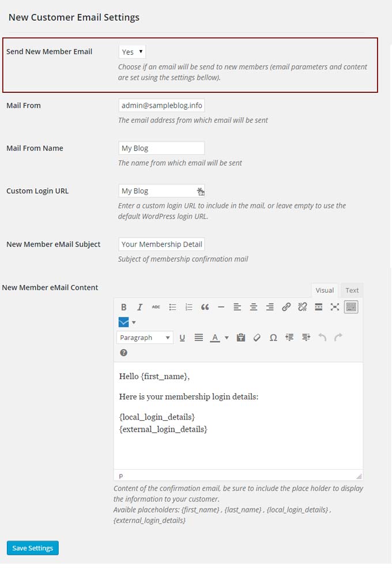Image resolution: width=392 pixels, height=569 pixels.
Task: Align text left
Action: [x=237, y=307]
